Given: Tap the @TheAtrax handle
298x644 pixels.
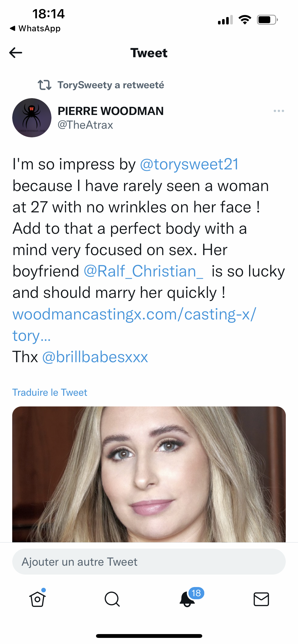Looking at the screenshot, I should point(85,125).
